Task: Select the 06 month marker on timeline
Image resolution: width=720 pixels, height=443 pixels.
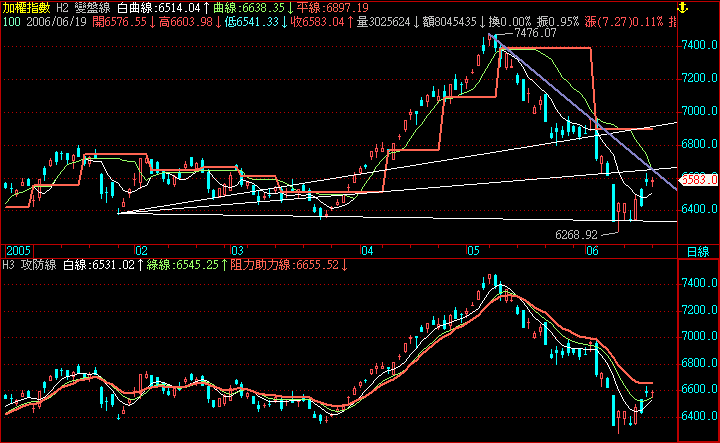Action: click(592, 251)
